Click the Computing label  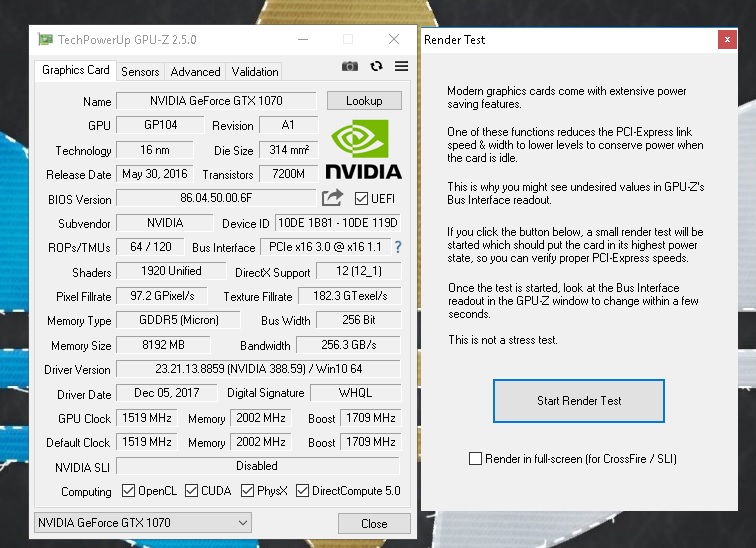pyautogui.click(x=86, y=492)
